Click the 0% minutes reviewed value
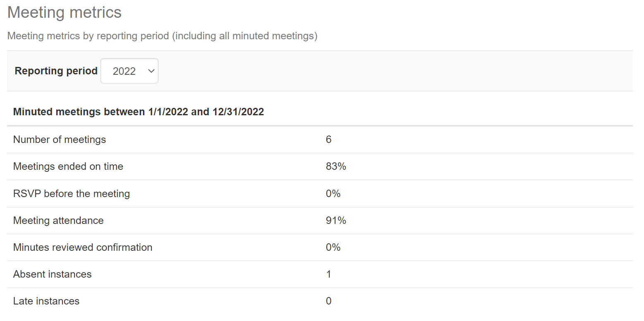 point(333,247)
